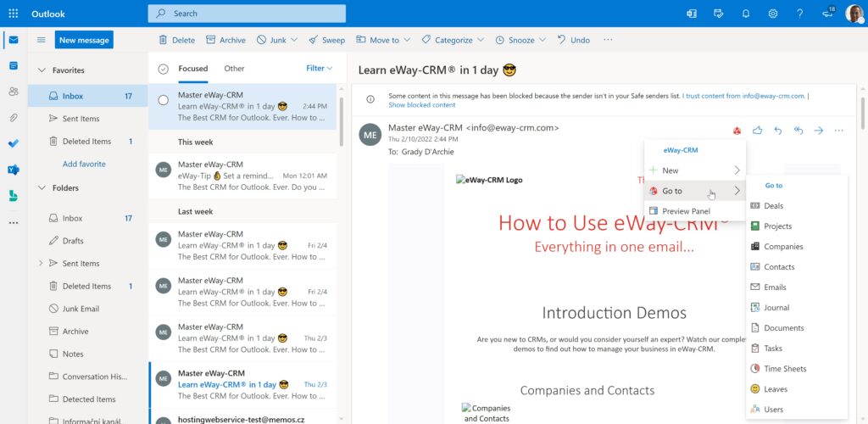This screenshot has width=868, height=424.
Task: Expand the New submenu in eWay-CRM menu
Action: (695, 170)
